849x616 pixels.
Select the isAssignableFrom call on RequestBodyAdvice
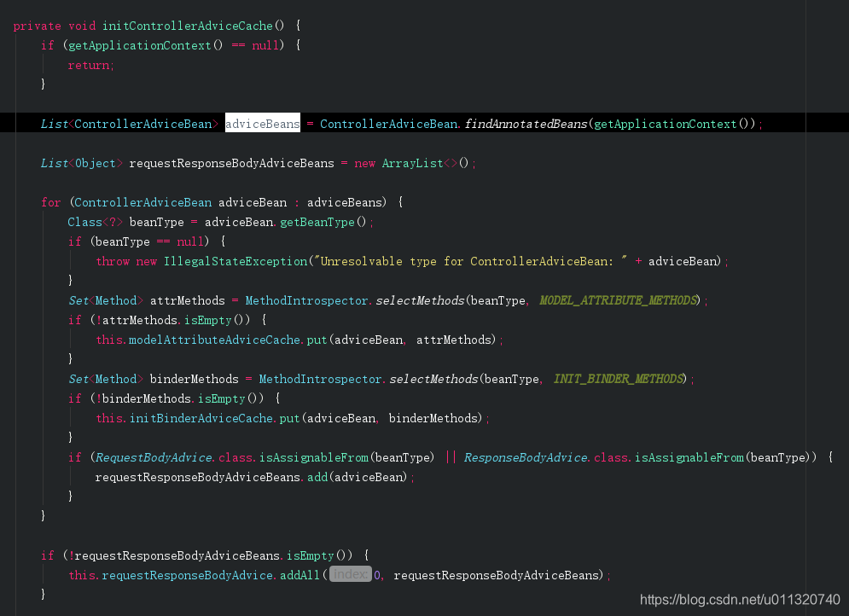[x=313, y=456]
